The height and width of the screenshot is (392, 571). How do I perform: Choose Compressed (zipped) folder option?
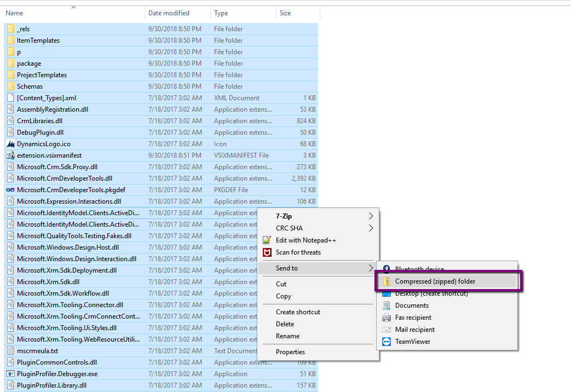[x=435, y=281]
